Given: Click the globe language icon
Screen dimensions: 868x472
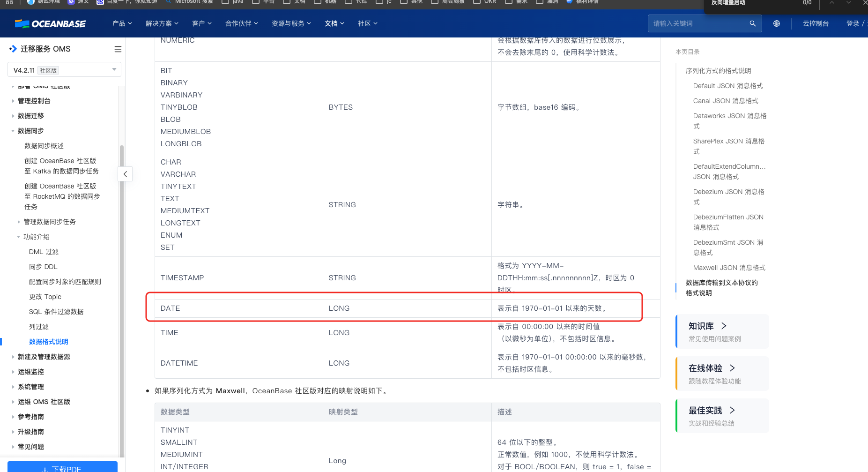Looking at the screenshot, I should click(x=777, y=23).
